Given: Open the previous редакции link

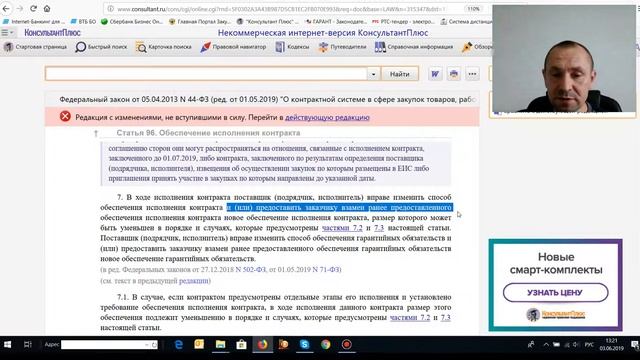Looking at the screenshot, I should (x=193, y=281).
